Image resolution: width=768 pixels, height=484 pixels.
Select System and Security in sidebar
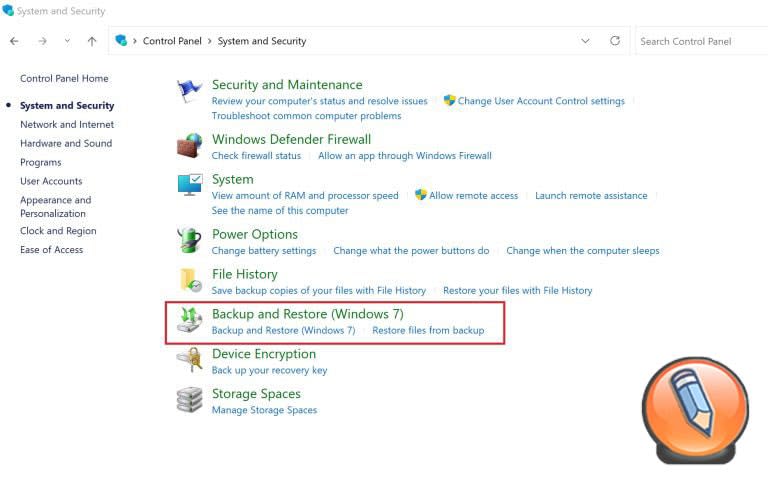(x=67, y=105)
